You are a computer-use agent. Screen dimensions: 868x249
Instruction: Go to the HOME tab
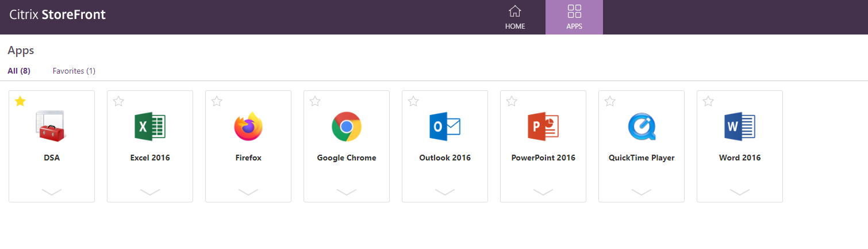pyautogui.click(x=515, y=17)
